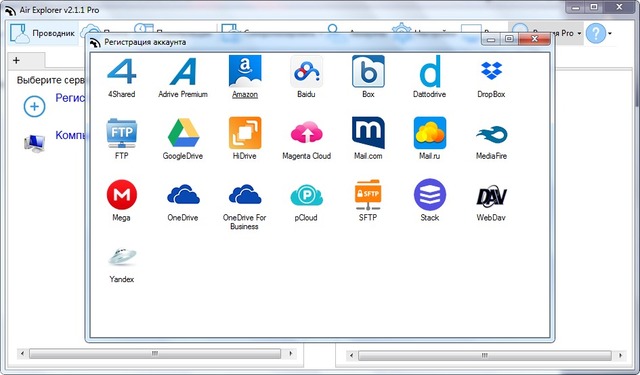Viewport: 640px width, 375px height.
Task: Choose the Adrive Premium service icon
Action: pyautogui.click(x=183, y=71)
